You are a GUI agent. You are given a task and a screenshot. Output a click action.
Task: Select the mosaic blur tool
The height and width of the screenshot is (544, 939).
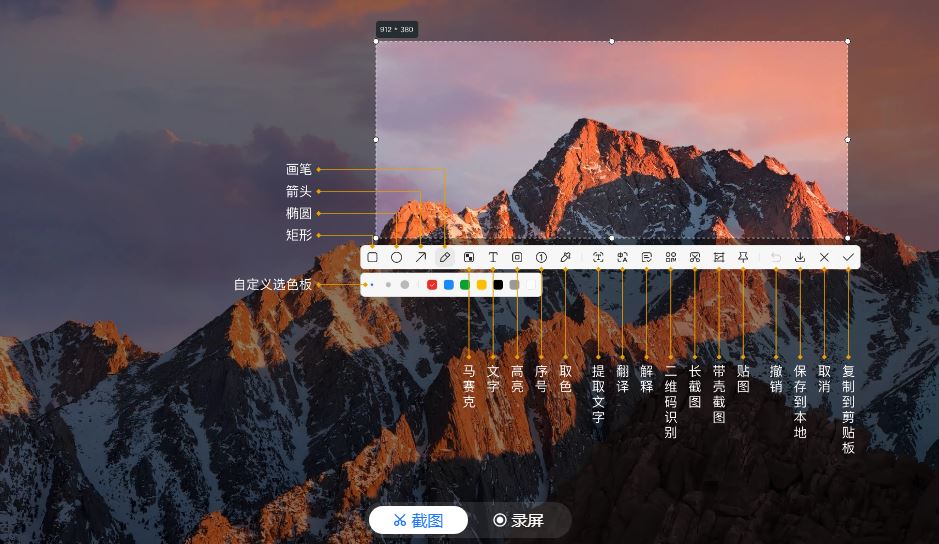469,257
